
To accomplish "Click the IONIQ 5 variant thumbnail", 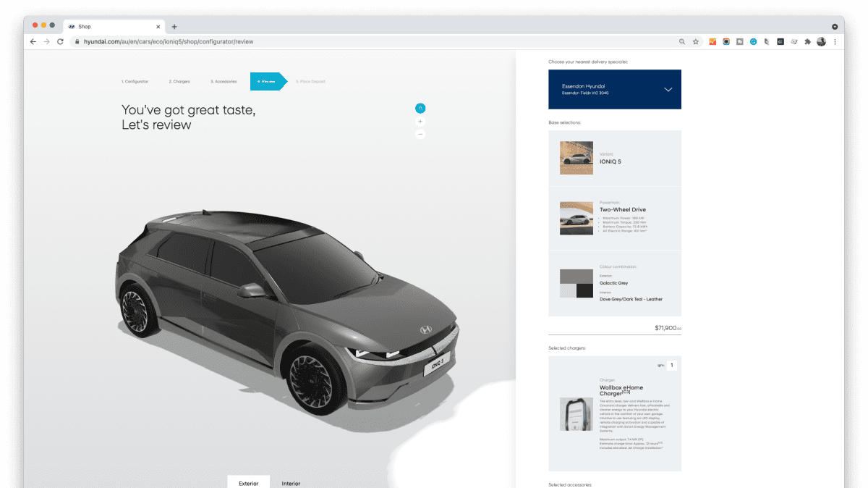I will [576, 158].
